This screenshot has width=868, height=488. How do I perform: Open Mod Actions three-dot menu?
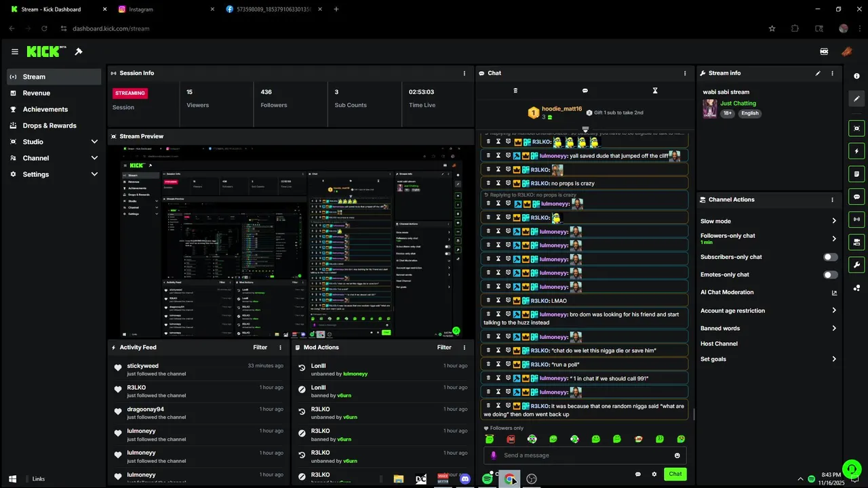[x=465, y=348]
